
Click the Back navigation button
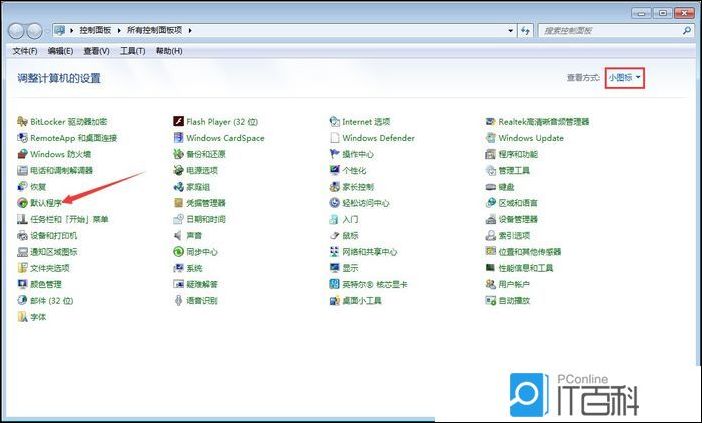16,31
